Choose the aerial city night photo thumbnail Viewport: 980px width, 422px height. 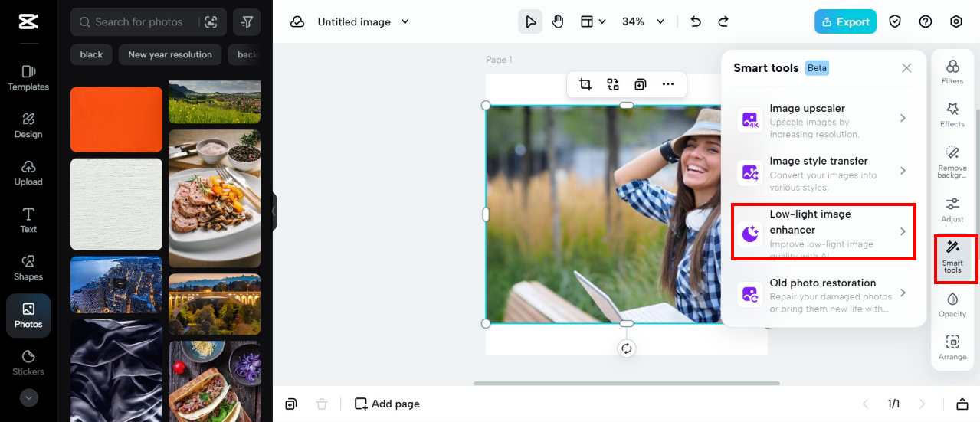(x=116, y=285)
